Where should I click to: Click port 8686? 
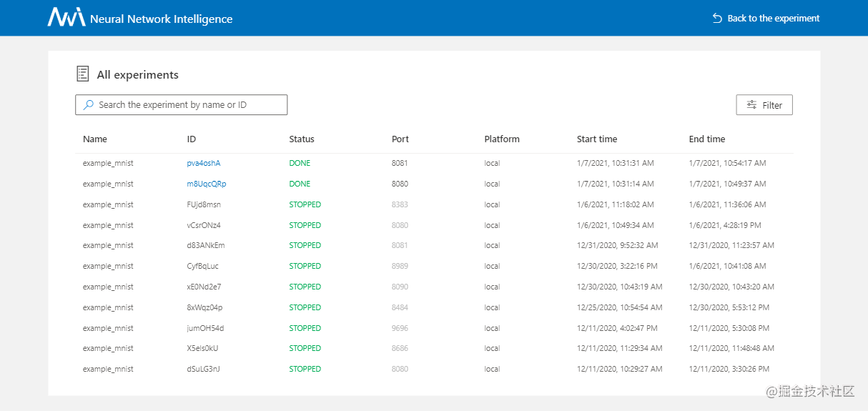click(x=400, y=348)
